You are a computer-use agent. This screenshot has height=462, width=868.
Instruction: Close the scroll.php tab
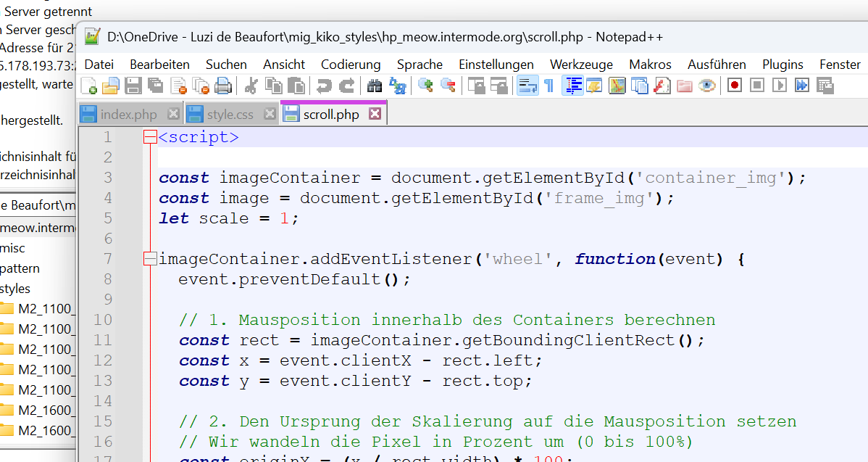(375, 114)
